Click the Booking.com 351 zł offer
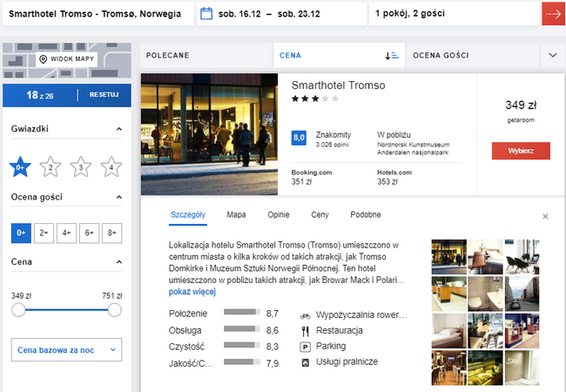566x392 pixels. click(312, 177)
